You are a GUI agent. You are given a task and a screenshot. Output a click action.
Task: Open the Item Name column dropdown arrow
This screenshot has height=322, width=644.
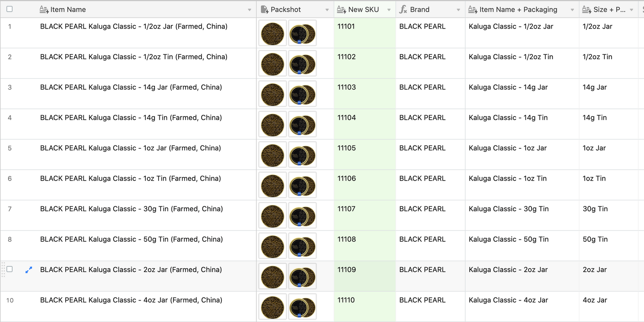(x=250, y=10)
